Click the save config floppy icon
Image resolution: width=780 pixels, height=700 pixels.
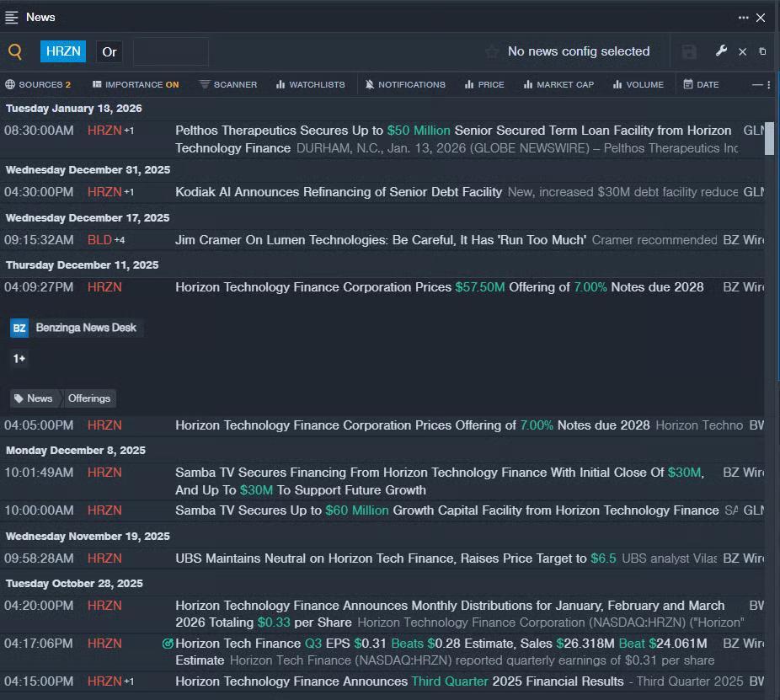(x=689, y=51)
